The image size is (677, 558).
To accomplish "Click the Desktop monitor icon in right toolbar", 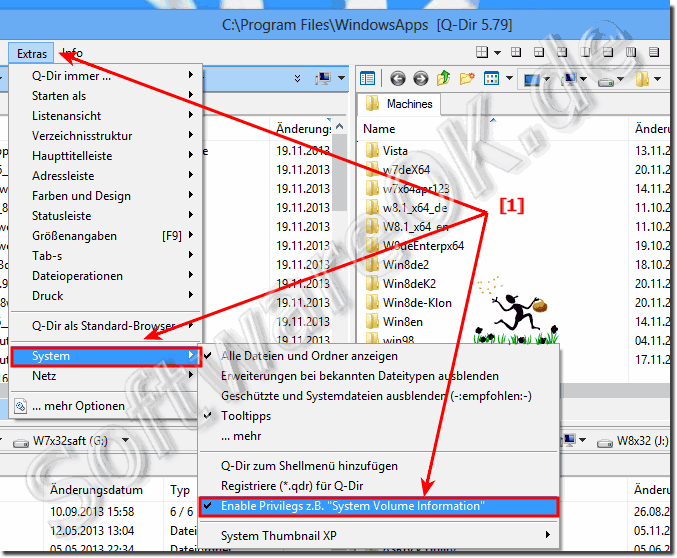I will pos(531,79).
